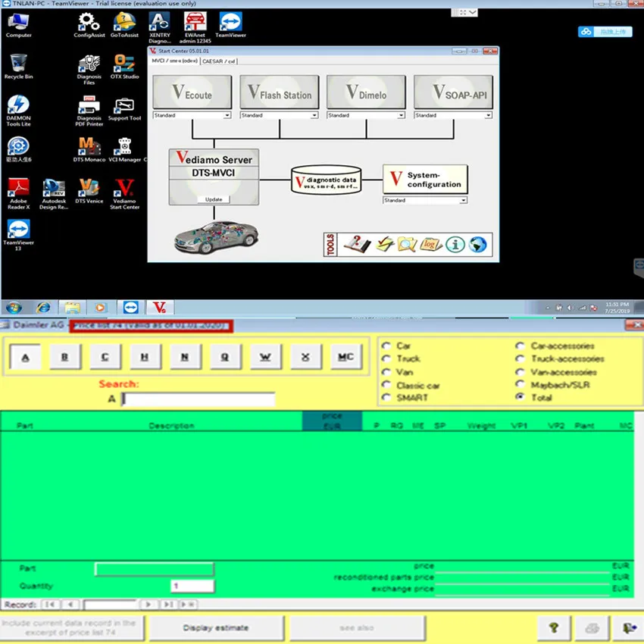Click the exit door icon in the price list

click(x=628, y=627)
